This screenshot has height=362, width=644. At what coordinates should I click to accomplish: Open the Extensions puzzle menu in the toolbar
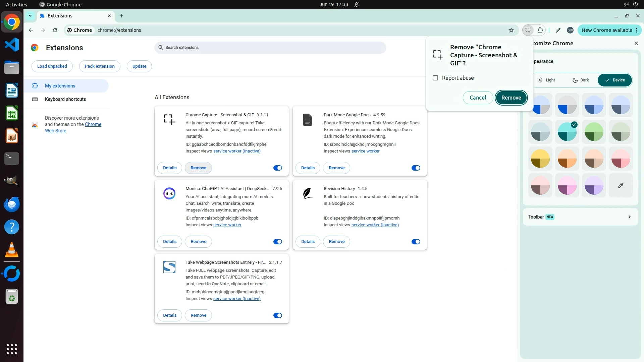(x=540, y=30)
